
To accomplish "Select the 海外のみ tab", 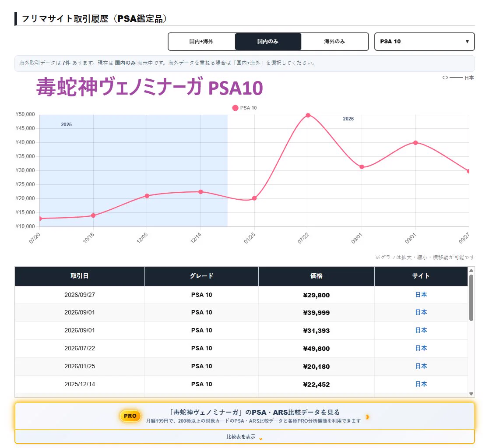I will (x=334, y=42).
